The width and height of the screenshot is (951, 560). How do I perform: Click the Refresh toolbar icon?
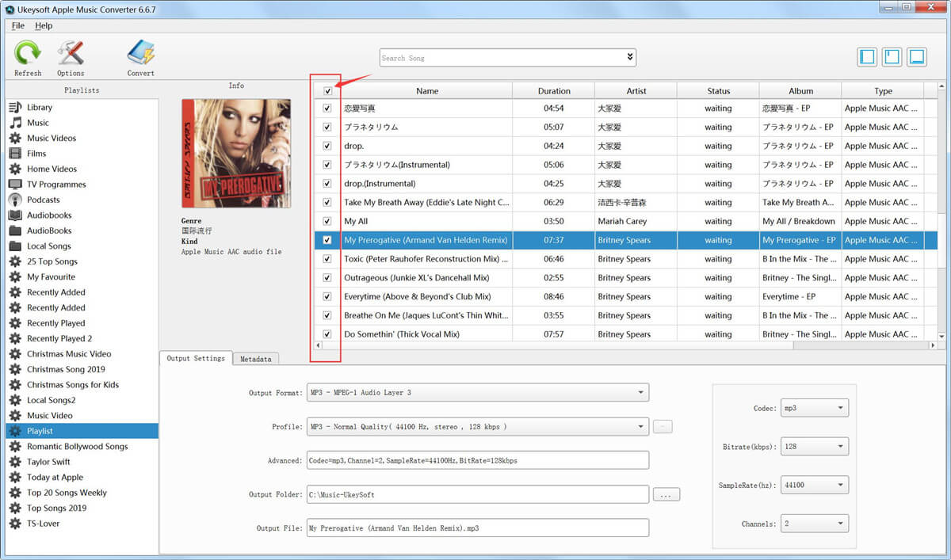coord(28,53)
